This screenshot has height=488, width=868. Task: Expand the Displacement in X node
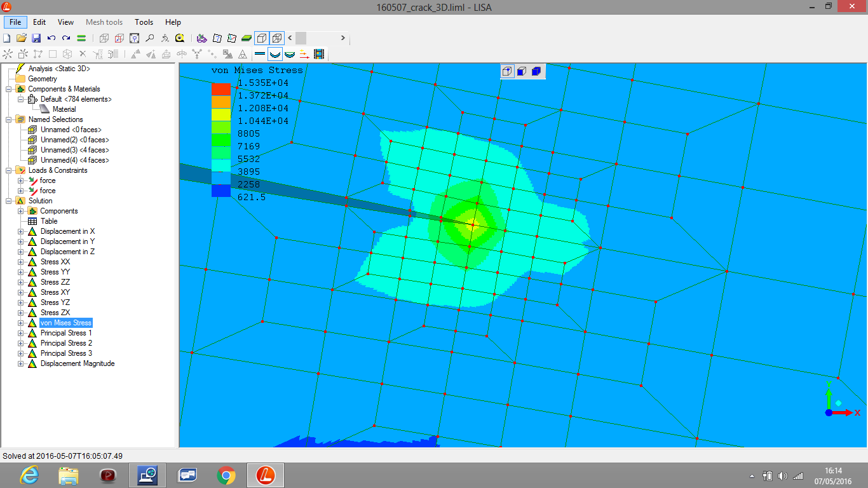click(x=21, y=231)
